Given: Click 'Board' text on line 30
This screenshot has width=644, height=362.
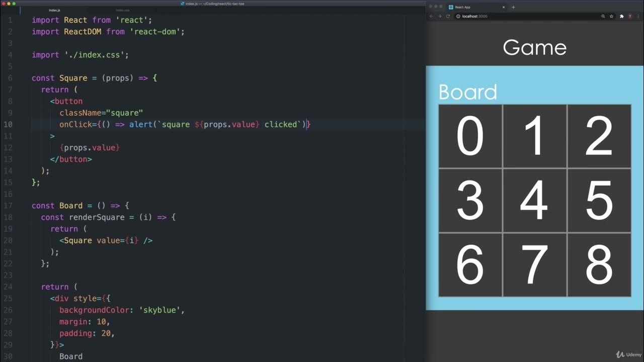Looking at the screenshot, I should point(71,356).
